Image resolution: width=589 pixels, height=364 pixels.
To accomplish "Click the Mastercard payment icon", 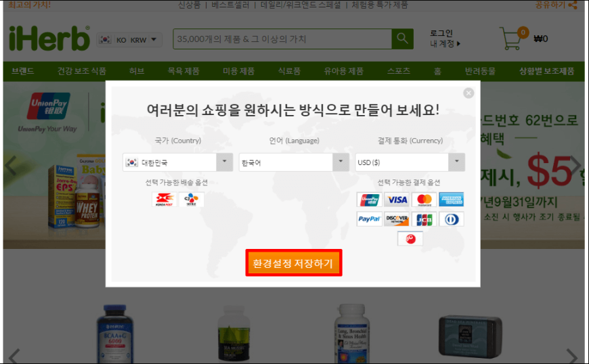I will [x=424, y=200].
